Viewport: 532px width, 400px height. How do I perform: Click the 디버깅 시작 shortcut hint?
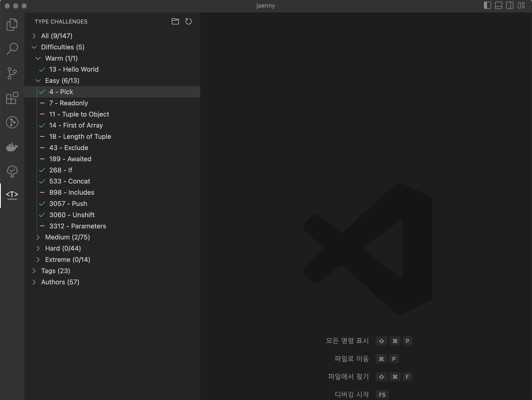[x=352, y=394]
